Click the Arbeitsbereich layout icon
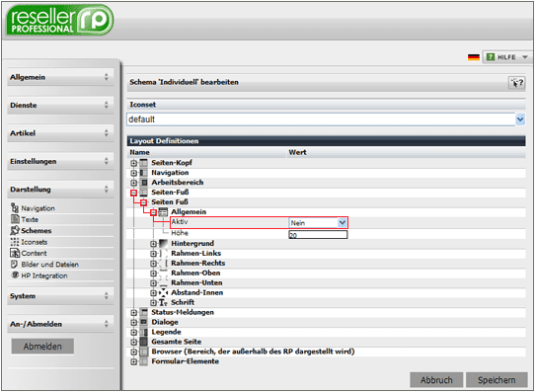 144,183
